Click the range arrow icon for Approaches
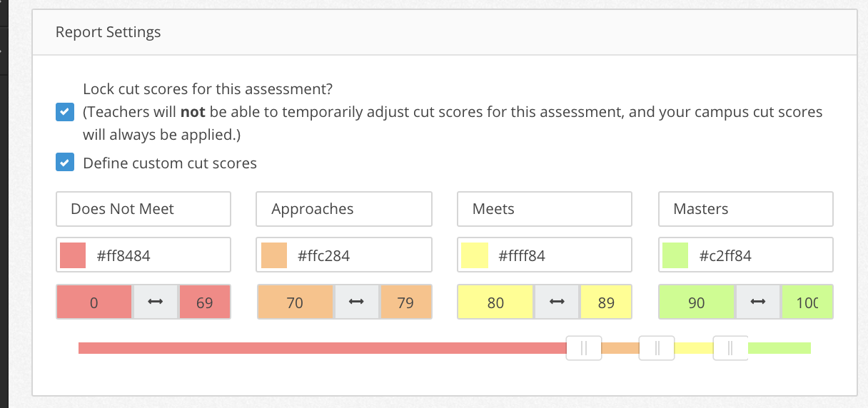 coord(356,302)
